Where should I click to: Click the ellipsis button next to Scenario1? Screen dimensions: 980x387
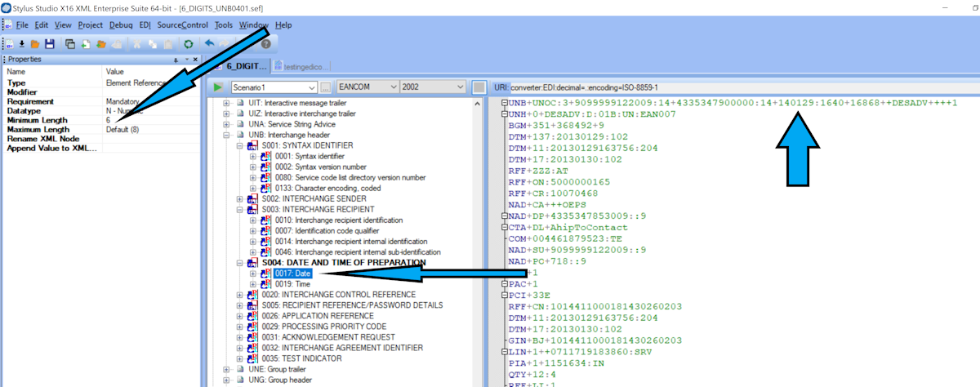326,87
